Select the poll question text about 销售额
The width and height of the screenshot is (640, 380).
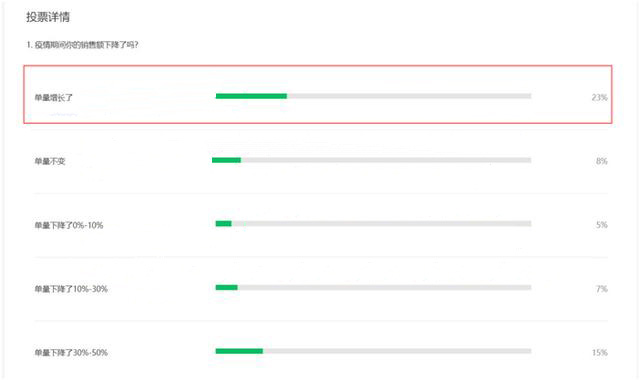[x=82, y=45]
